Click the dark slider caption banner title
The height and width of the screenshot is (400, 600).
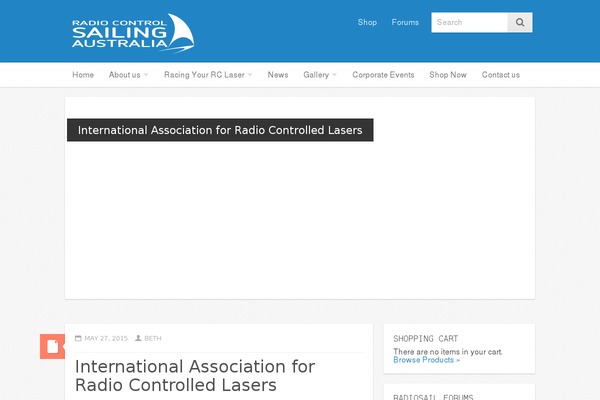point(220,130)
